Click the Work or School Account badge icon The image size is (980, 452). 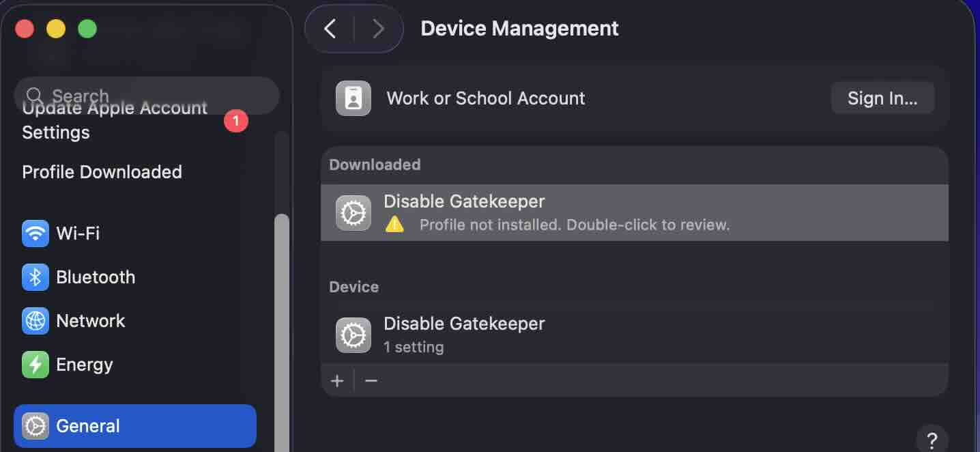click(x=354, y=98)
